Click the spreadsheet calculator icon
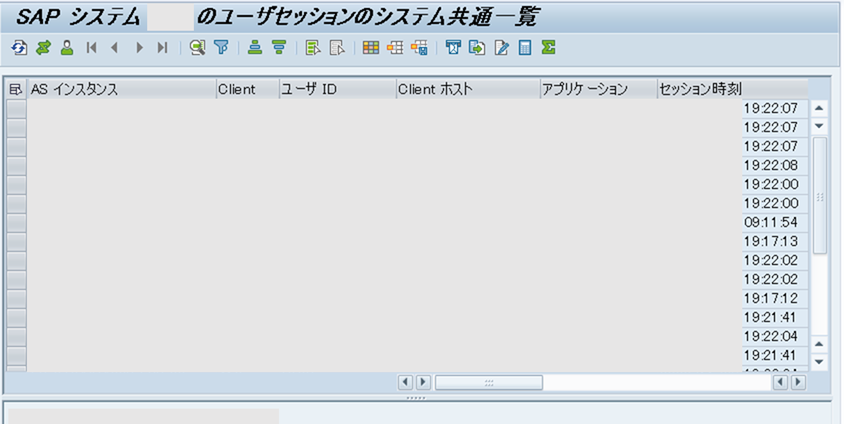844x424 pixels. tap(525, 48)
